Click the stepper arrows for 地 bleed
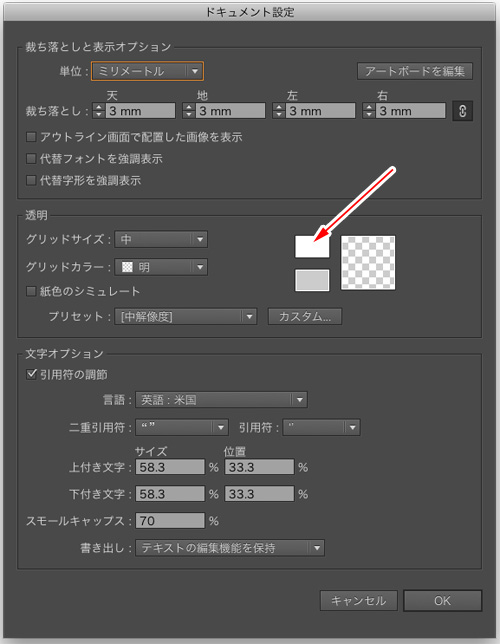 (189, 111)
